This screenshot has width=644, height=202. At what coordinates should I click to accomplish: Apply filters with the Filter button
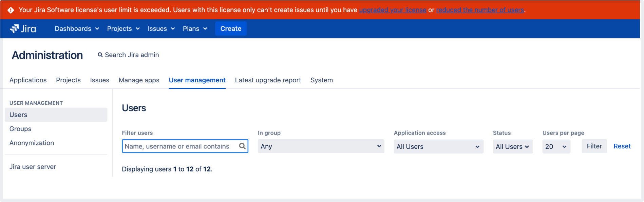(594, 146)
